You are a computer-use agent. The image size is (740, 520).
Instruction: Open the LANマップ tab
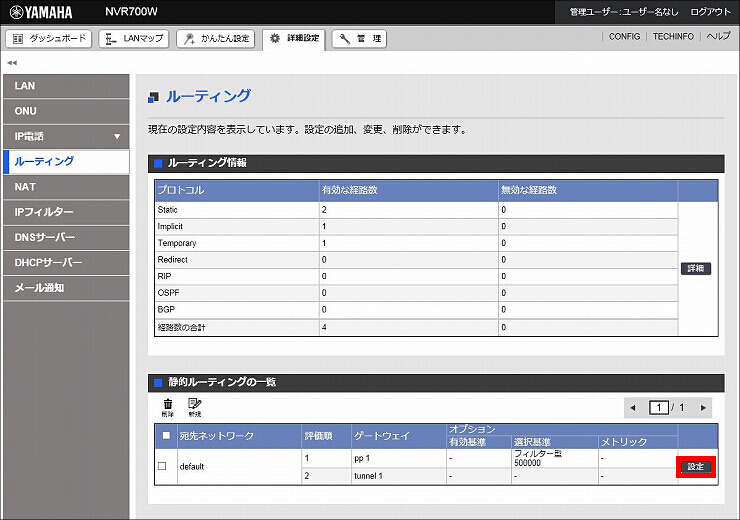pos(134,39)
